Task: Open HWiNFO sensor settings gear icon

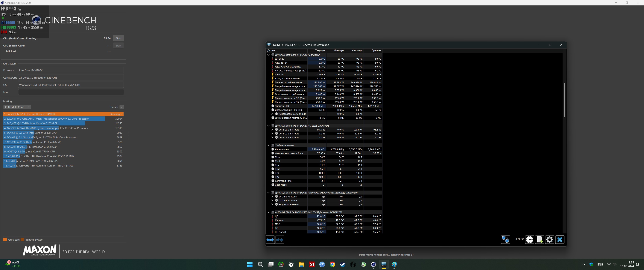Action: tap(549, 240)
